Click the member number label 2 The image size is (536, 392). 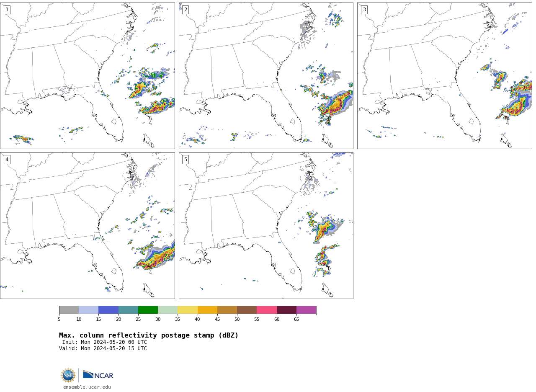(186, 10)
